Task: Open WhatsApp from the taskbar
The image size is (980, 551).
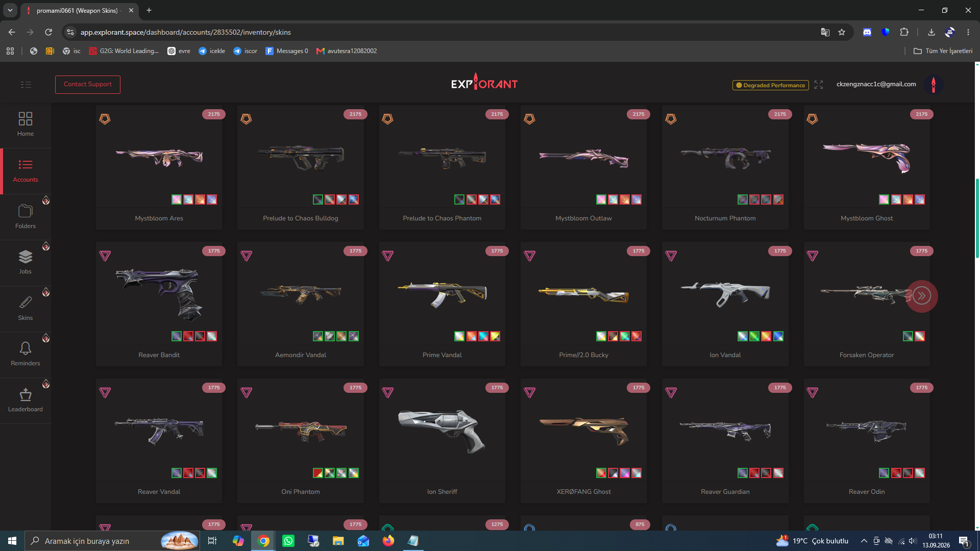Action: tap(288, 541)
